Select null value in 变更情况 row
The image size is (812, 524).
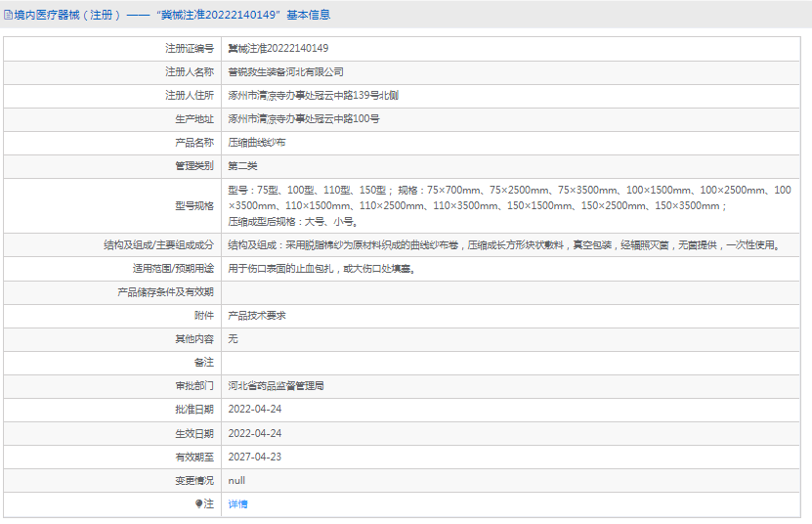tap(236, 480)
